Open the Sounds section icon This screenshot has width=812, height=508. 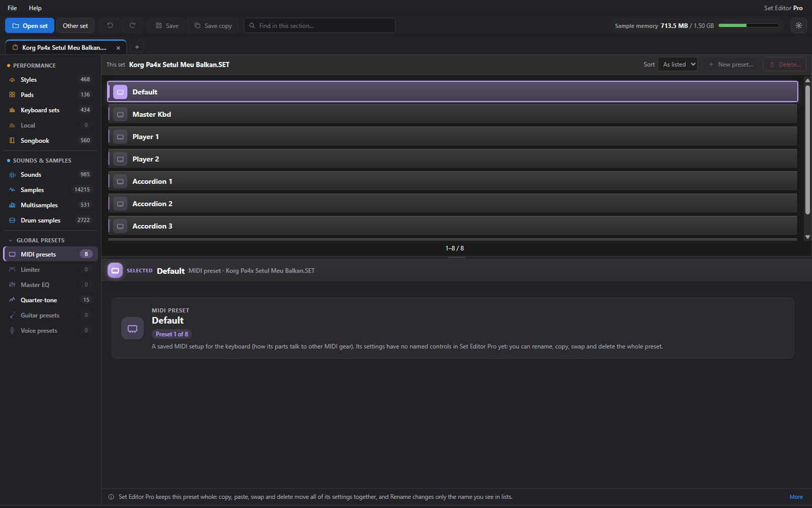(x=12, y=175)
